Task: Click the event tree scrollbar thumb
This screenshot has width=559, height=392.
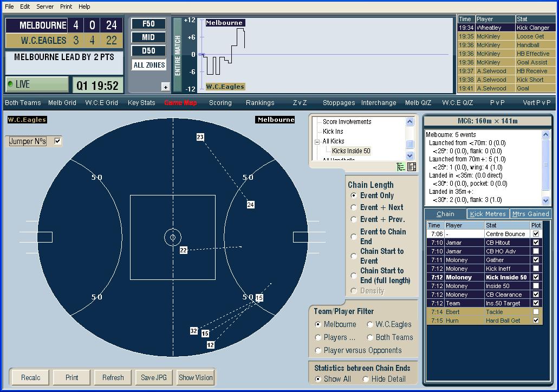Action: click(x=410, y=144)
